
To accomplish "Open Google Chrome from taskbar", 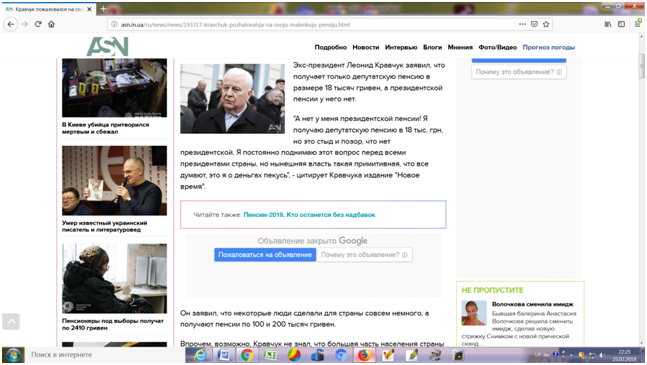I will [247, 355].
